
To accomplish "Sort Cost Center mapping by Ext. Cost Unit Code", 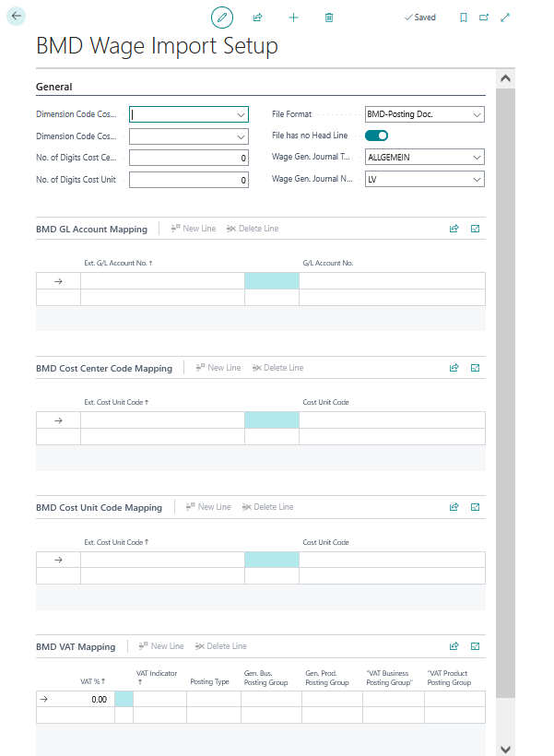I will click(x=116, y=402).
